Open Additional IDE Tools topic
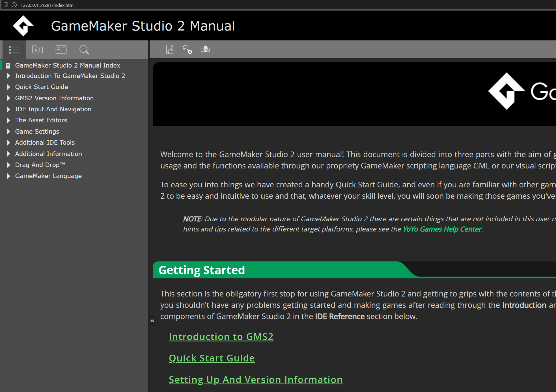The width and height of the screenshot is (556, 392). (x=45, y=142)
